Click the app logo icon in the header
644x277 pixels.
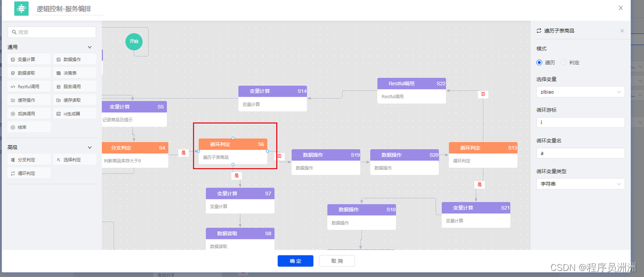22,9
